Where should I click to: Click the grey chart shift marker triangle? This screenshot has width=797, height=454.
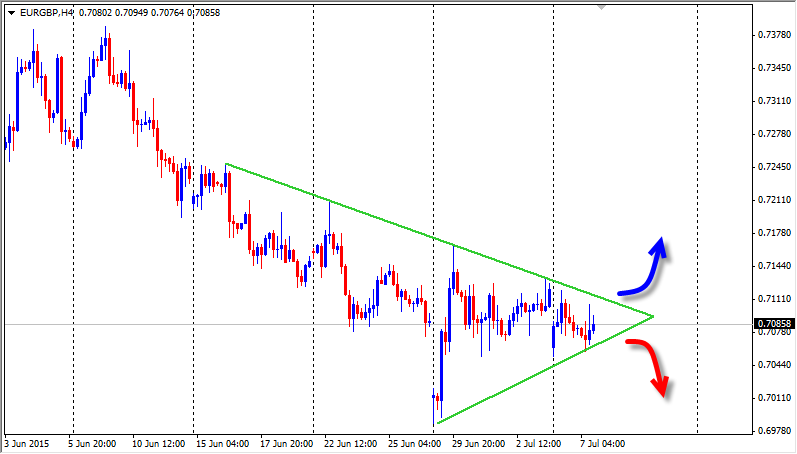(x=601, y=8)
